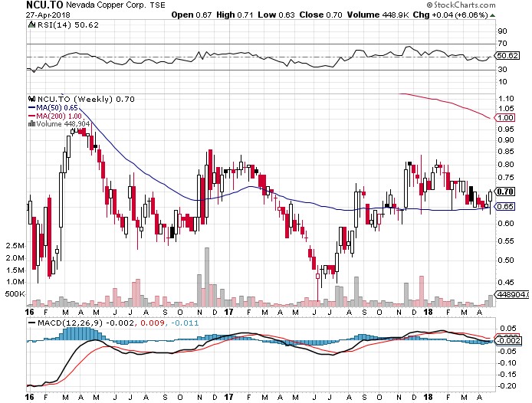Click the MA(200) 1.00 legend entry
Viewport: 532px width, 403px height.
(55, 116)
